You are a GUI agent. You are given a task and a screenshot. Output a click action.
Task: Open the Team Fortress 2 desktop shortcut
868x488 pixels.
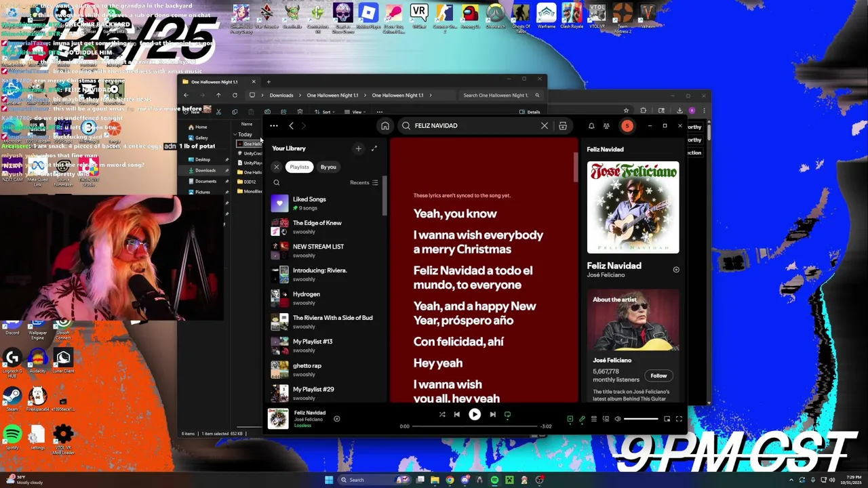[x=623, y=18]
